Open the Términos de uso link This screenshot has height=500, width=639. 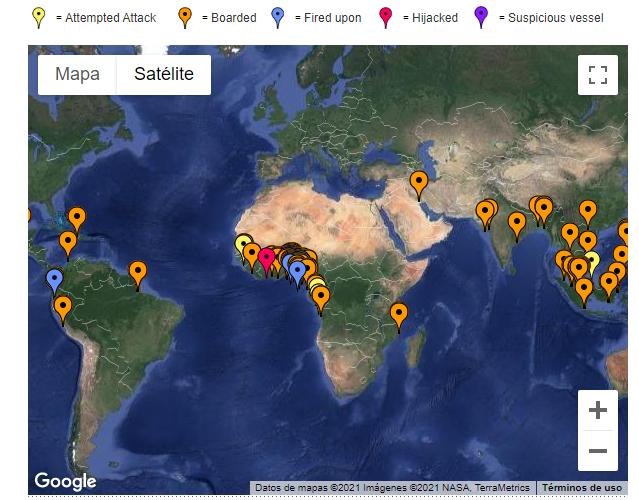tap(582, 487)
